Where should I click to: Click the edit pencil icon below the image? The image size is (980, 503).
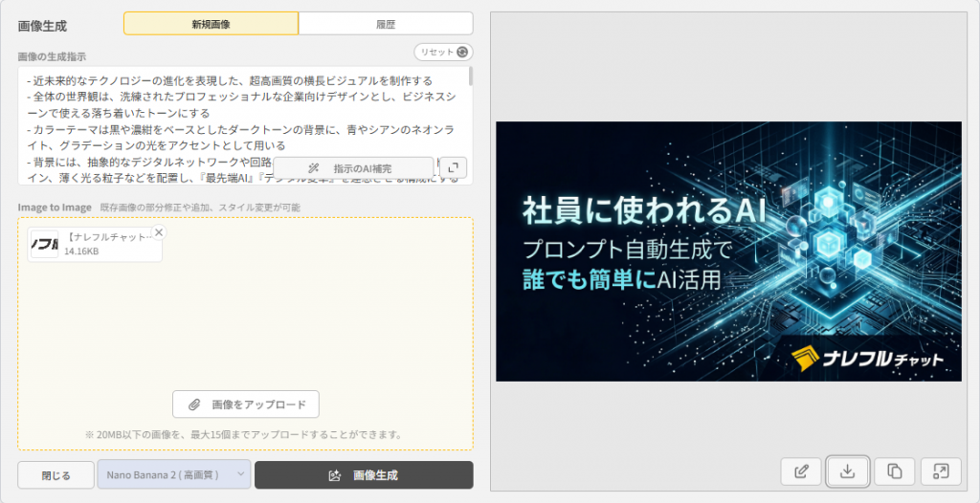tap(801, 470)
